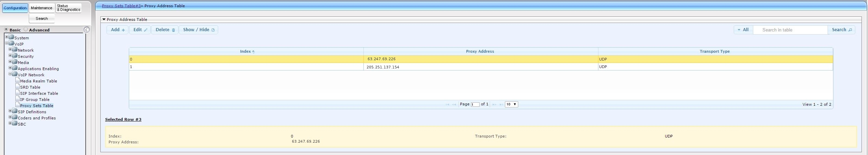
Task: Click the VoIP folder icon
Action: pyautogui.click(x=11, y=43)
